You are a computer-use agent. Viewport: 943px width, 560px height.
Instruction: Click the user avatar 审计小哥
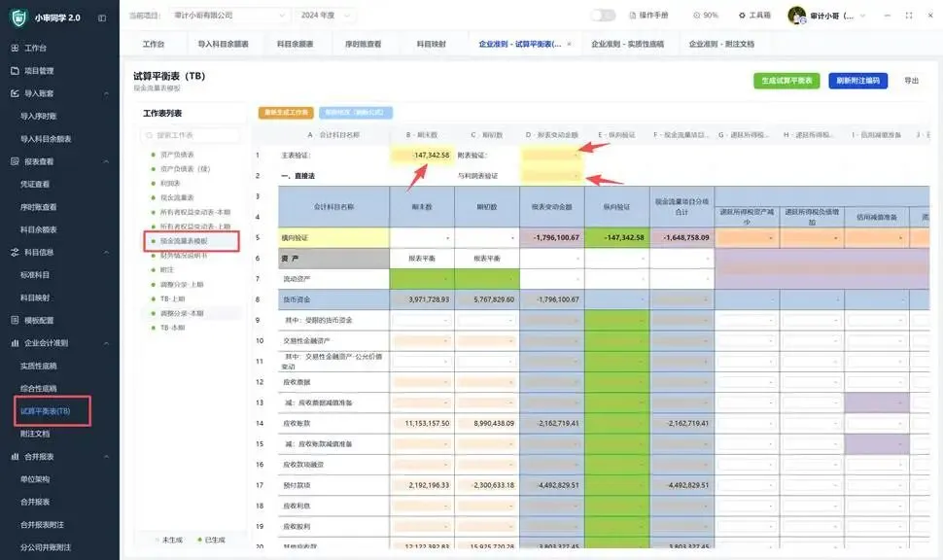pyautogui.click(x=797, y=15)
